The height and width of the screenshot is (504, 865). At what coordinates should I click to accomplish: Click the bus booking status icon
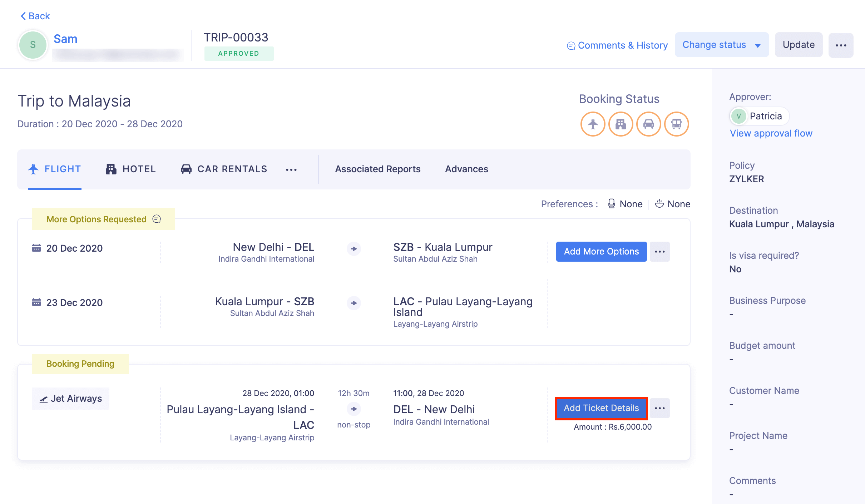pyautogui.click(x=677, y=124)
